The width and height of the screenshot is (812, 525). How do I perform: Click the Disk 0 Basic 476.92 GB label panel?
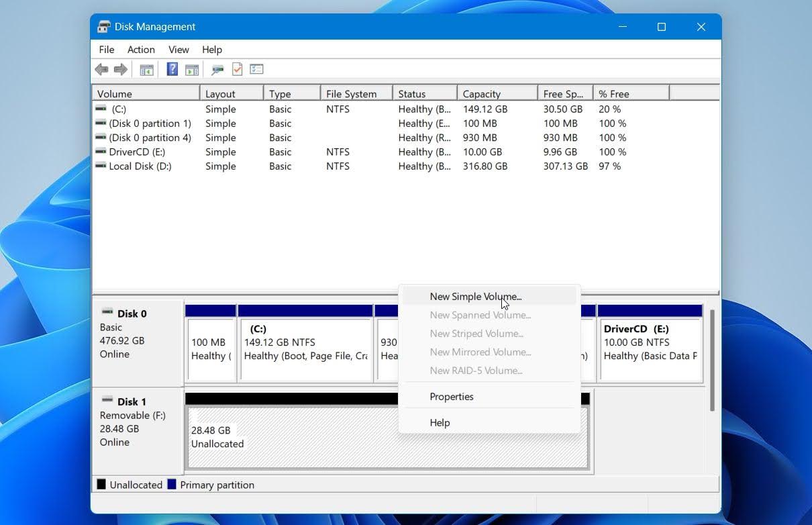(x=138, y=342)
